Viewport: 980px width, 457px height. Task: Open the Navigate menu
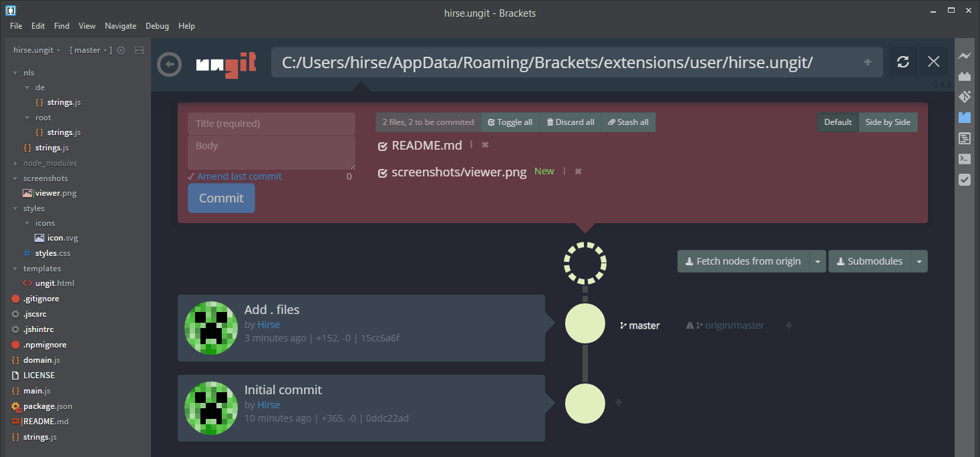(120, 25)
